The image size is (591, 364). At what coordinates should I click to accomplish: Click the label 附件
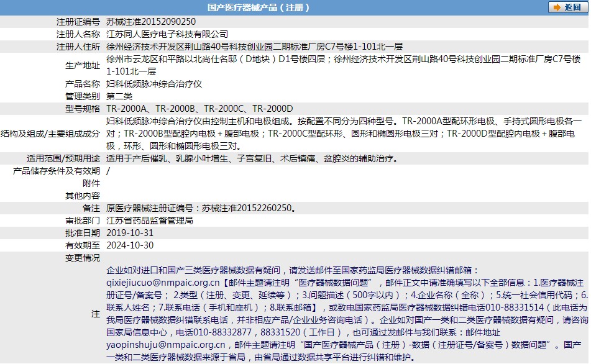tap(91, 183)
